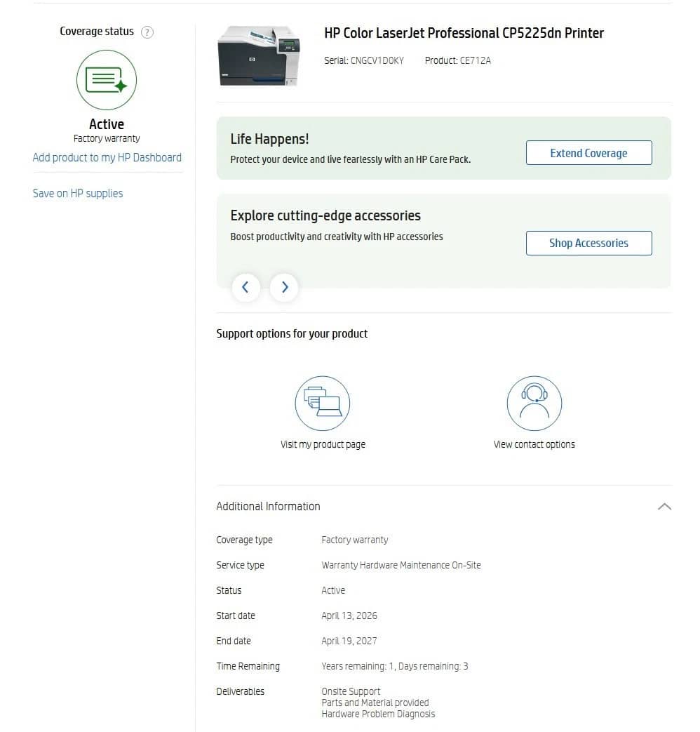Open Add product to my HP Dashboard link
Viewport: 700px width, 732px height.
pyautogui.click(x=107, y=158)
